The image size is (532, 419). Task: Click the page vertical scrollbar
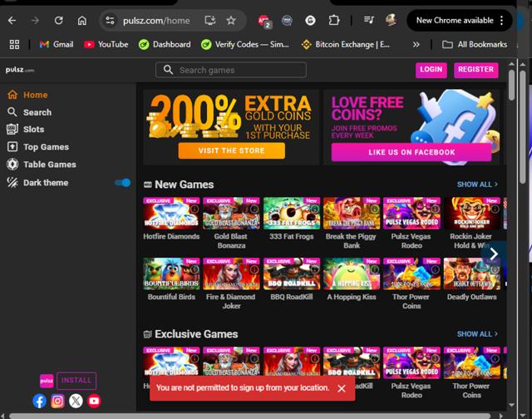pyautogui.click(x=512, y=85)
